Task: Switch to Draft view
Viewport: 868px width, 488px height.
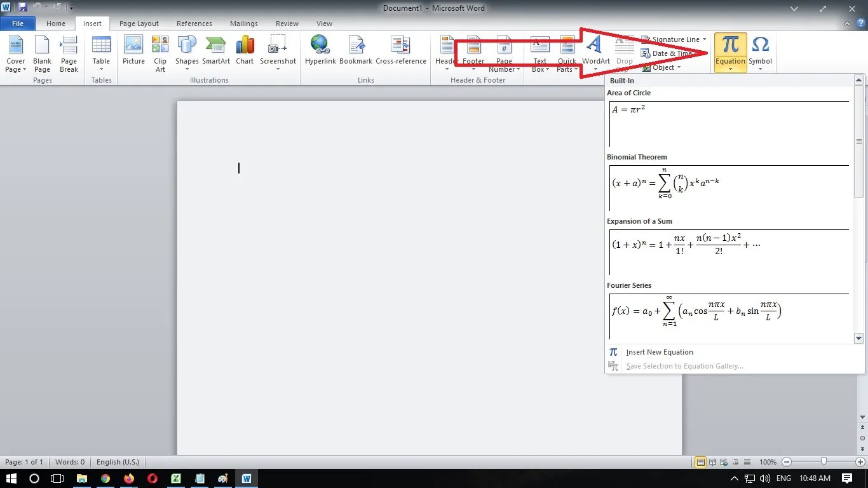Action: point(747,462)
